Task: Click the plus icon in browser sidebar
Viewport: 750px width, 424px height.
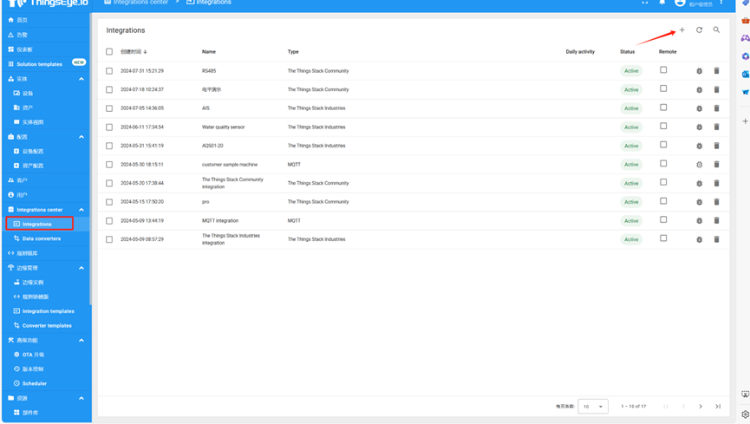Action: click(x=745, y=121)
